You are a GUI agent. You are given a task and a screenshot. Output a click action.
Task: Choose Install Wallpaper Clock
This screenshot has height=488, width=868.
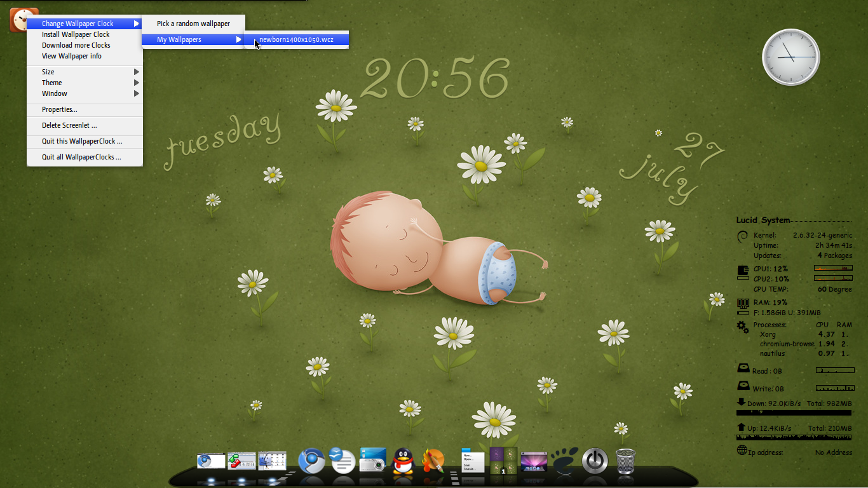point(85,34)
